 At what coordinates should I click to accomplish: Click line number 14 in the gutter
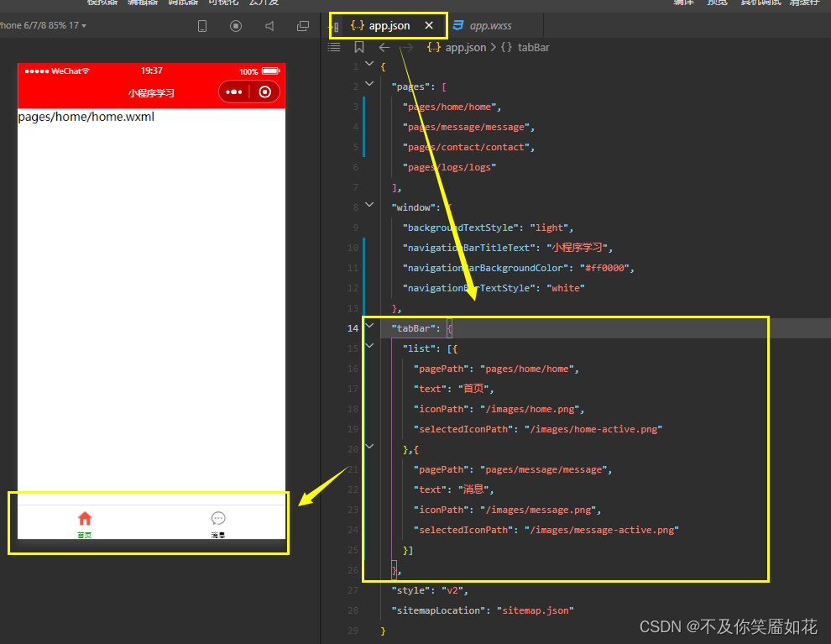pos(353,328)
